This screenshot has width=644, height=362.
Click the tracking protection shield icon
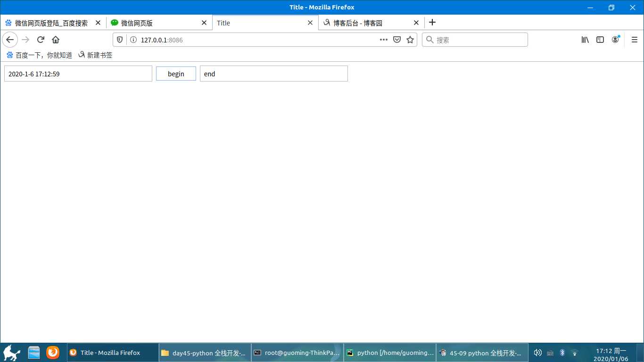pos(120,40)
